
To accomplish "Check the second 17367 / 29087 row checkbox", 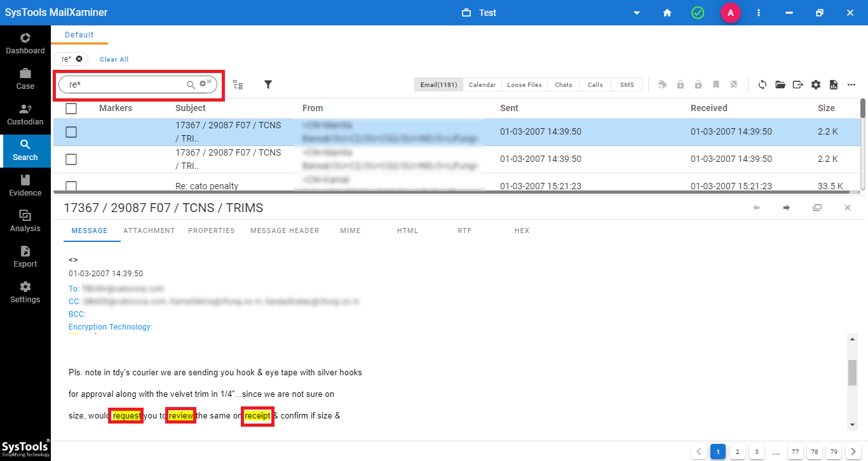I will click(71, 159).
